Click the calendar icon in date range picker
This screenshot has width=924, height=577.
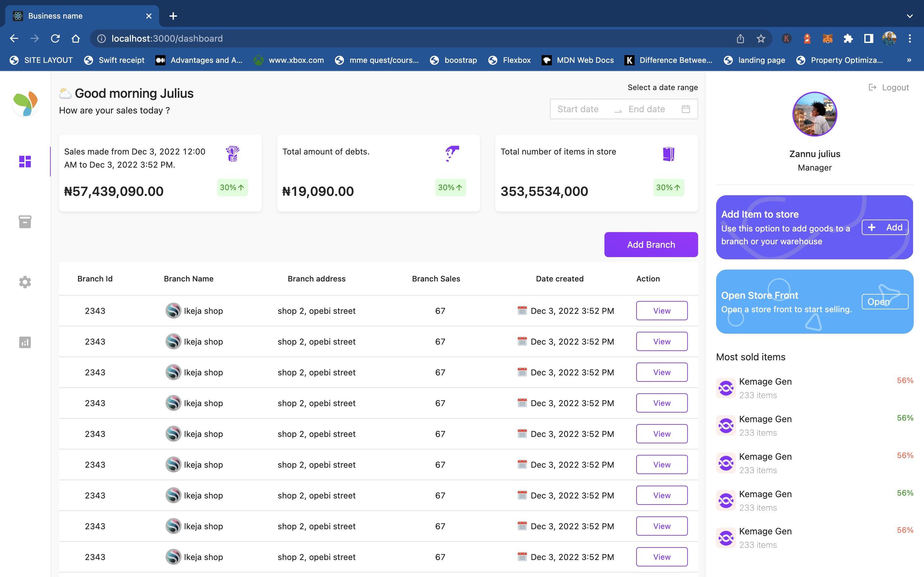point(686,109)
